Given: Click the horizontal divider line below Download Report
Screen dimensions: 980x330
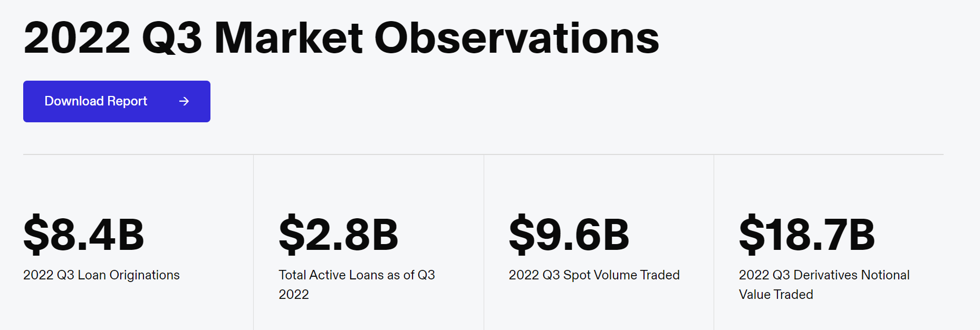Looking at the screenshot, I should 483,154.
